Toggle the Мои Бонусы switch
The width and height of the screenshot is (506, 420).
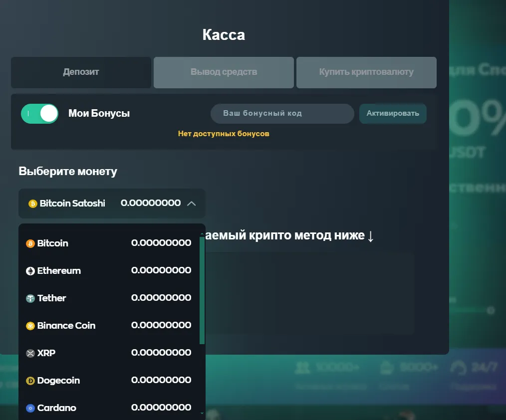40,114
